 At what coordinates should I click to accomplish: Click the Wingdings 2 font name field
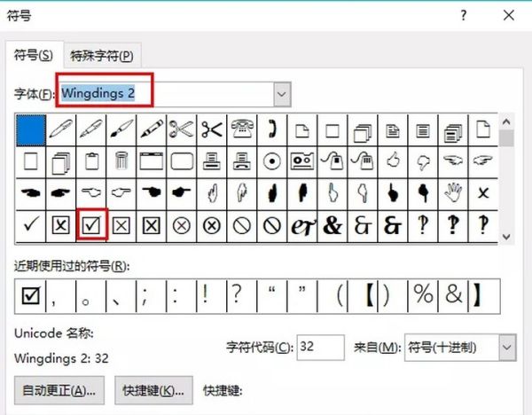point(168,94)
